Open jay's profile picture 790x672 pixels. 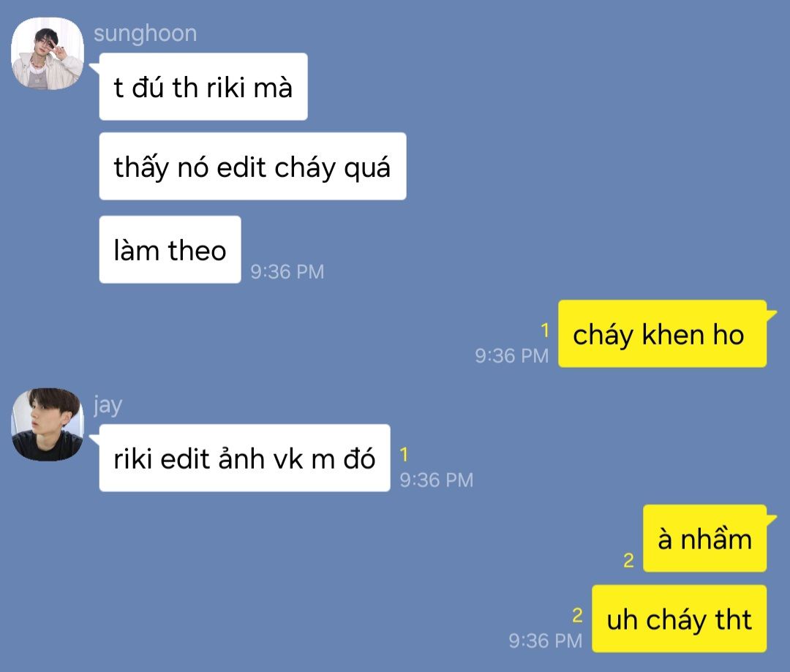48,424
